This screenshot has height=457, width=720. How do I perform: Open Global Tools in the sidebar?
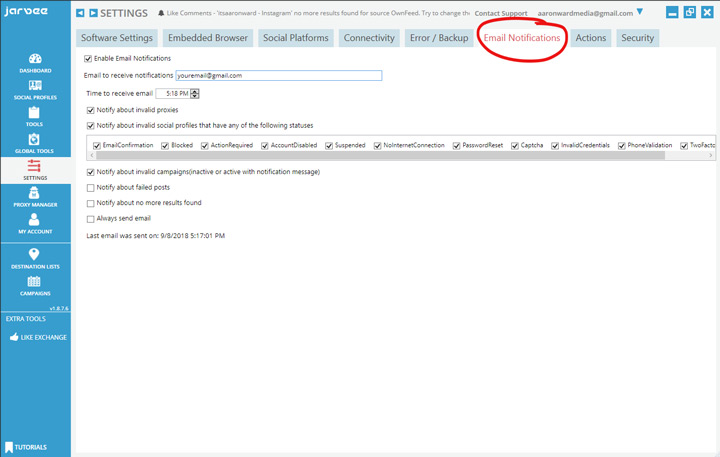coord(34,143)
